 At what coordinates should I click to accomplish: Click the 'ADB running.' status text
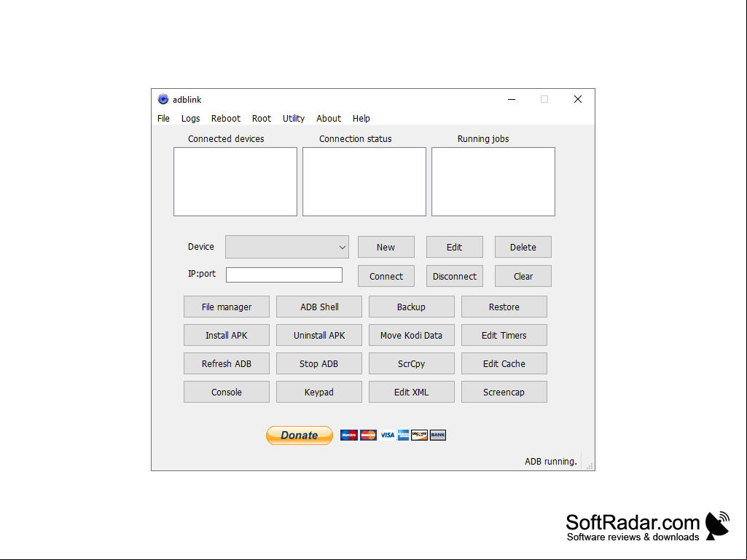[551, 461]
